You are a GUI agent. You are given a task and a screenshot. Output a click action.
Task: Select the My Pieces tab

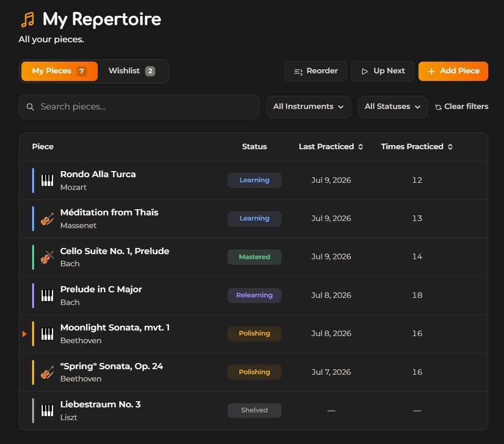pos(60,71)
